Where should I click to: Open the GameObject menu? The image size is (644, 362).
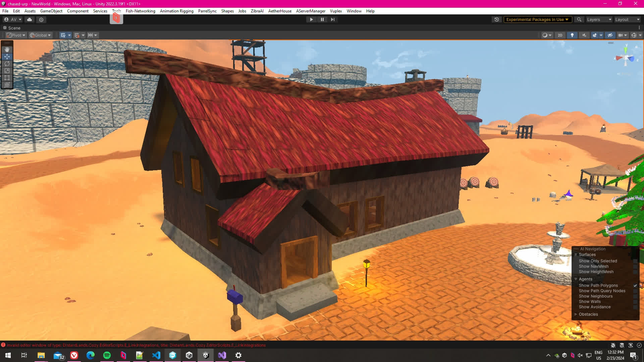point(51,11)
